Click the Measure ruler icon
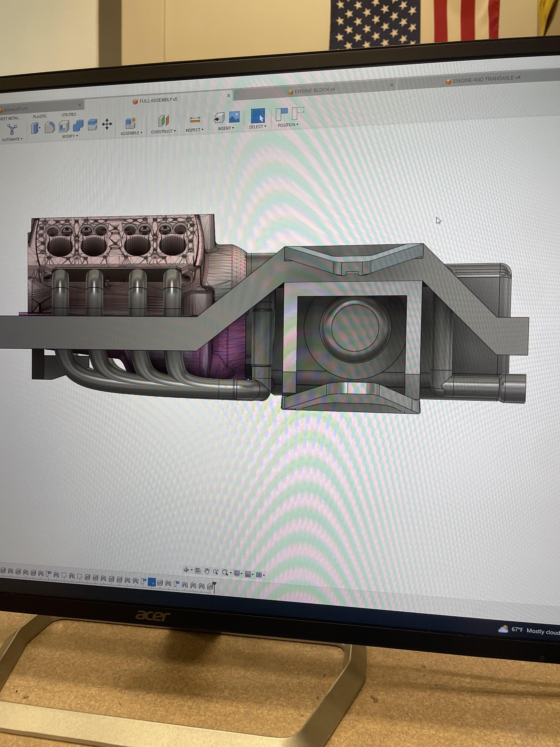This screenshot has height=747, width=560. 195,119
